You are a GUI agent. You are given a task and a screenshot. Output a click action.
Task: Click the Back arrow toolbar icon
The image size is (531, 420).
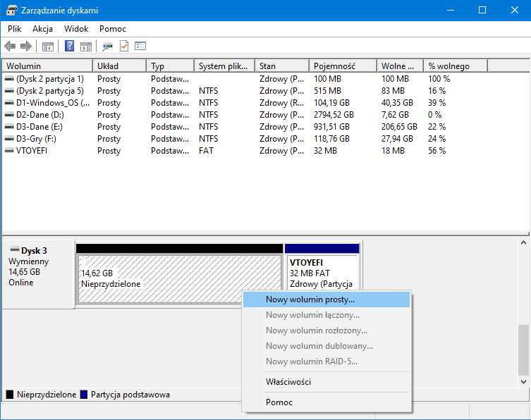click(10, 47)
